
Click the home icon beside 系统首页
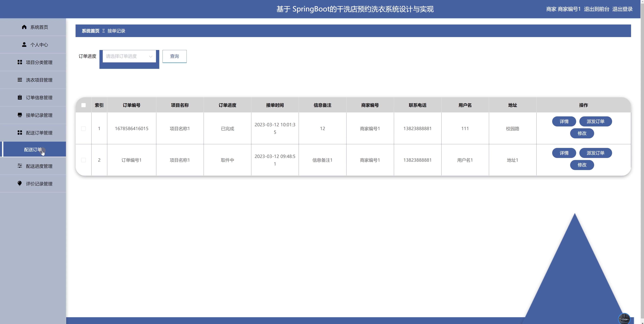(x=24, y=27)
